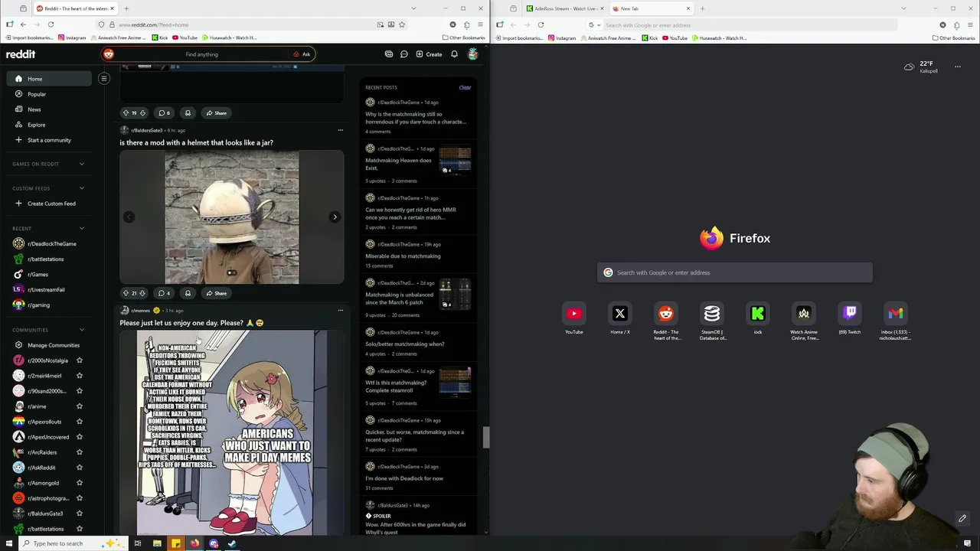Screen dimensions: 980x551
Task: Click Reddit page vertical scrollbar thumb
Action: (485, 437)
